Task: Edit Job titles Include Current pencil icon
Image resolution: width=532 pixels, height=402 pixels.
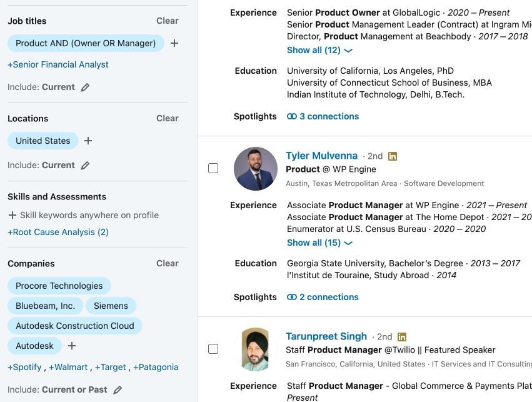Action: click(x=85, y=87)
